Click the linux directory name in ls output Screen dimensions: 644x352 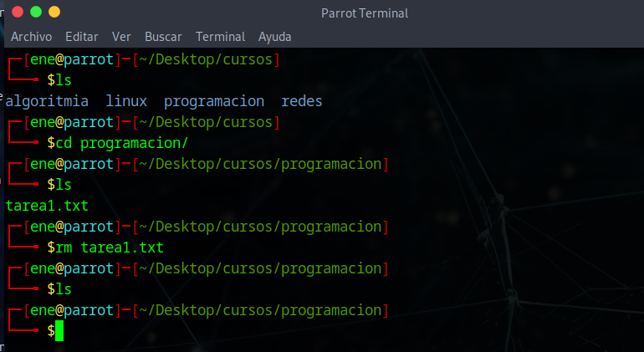pos(126,101)
